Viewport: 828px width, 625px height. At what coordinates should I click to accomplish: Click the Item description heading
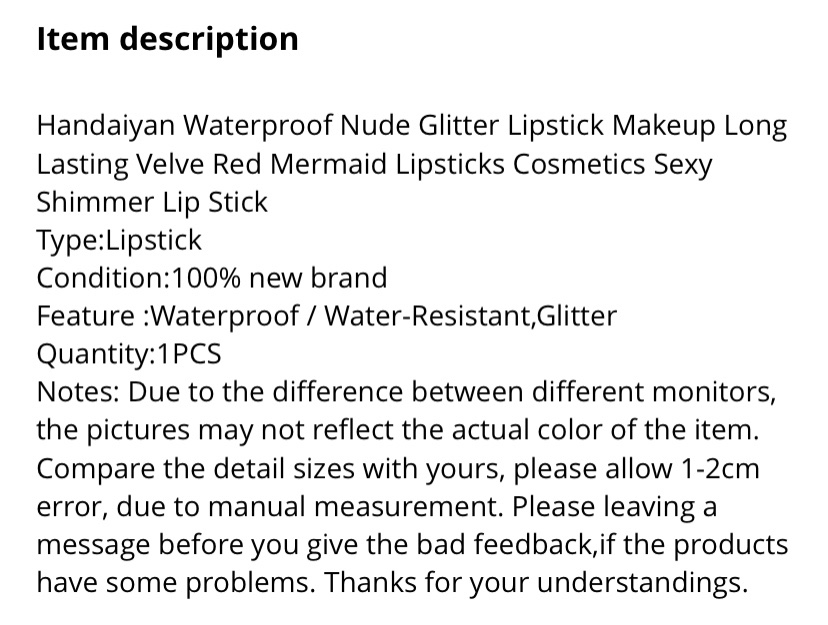point(167,40)
